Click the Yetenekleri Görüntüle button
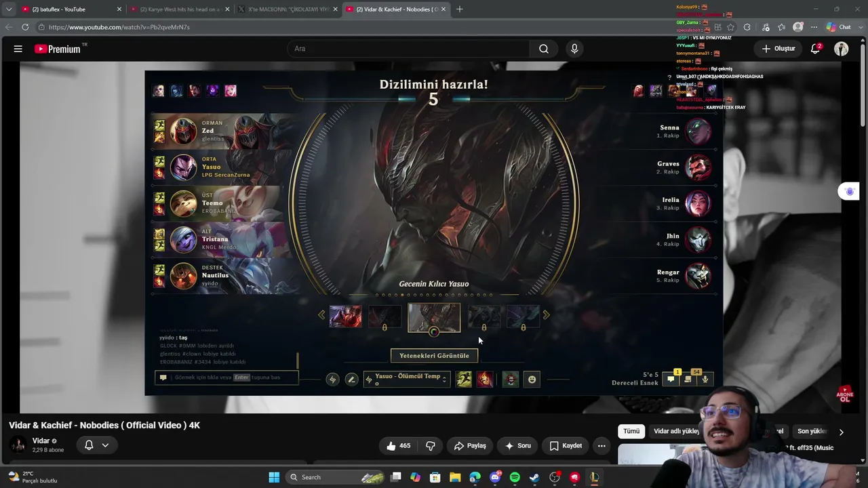Screen dimensions: 868x488 tap(434, 356)
